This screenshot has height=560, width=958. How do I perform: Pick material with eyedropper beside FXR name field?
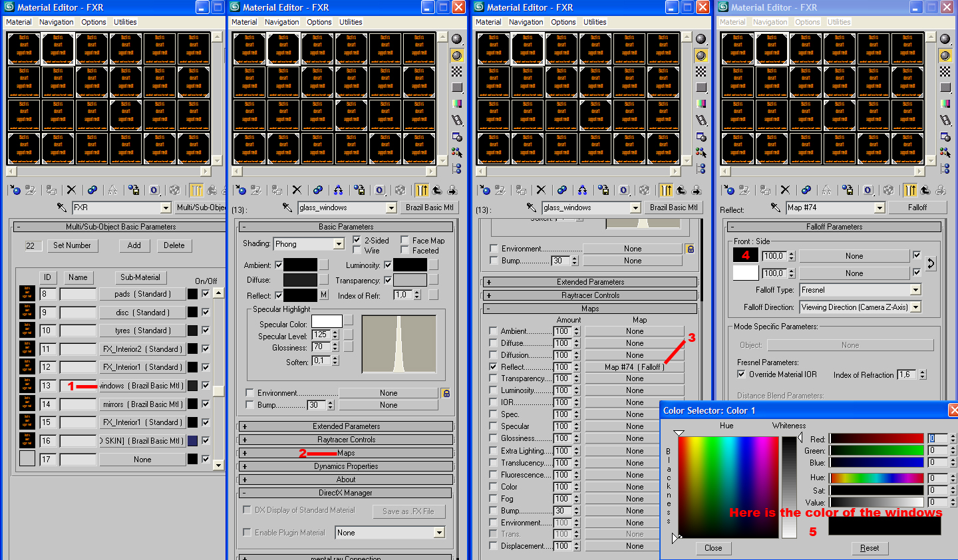click(62, 208)
